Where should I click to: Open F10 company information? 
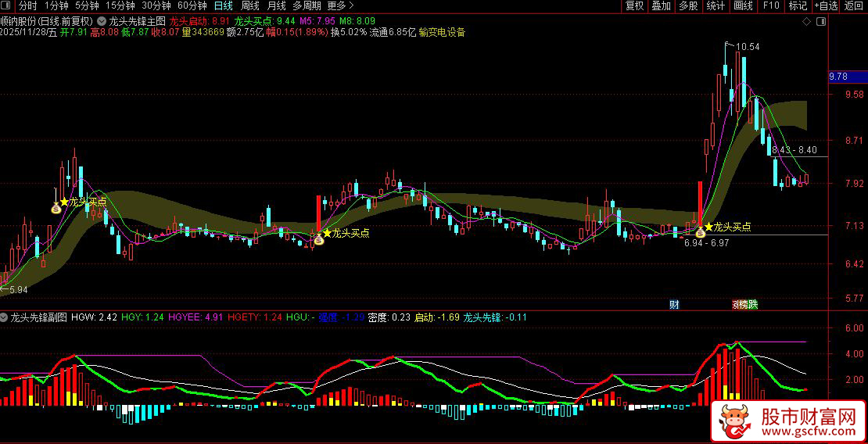(x=771, y=5)
